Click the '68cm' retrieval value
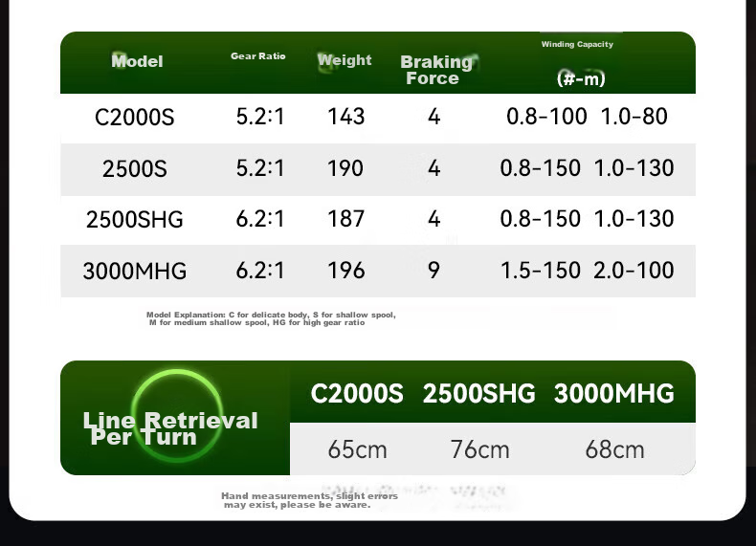The image size is (756, 546). [614, 450]
